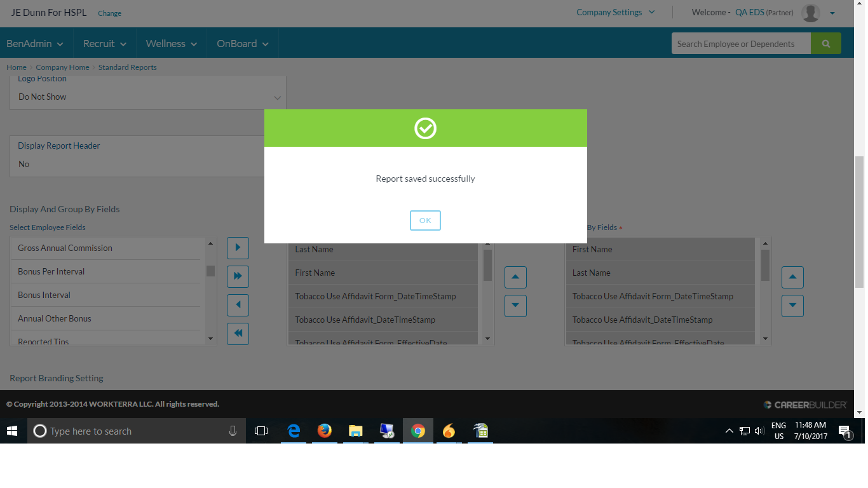Screen dimensions: 868x488
Task: Open the BenAdmin menu
Action: click(35, 44)
